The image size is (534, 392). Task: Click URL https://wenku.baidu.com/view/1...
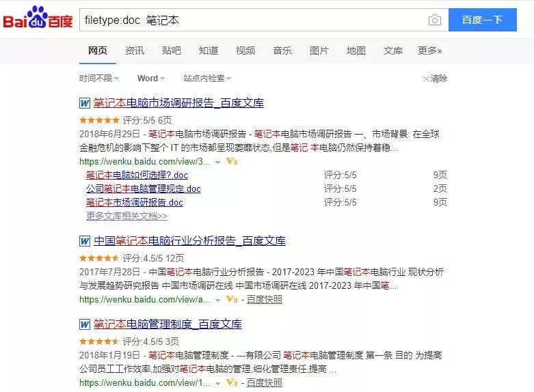tap(144, 383)
